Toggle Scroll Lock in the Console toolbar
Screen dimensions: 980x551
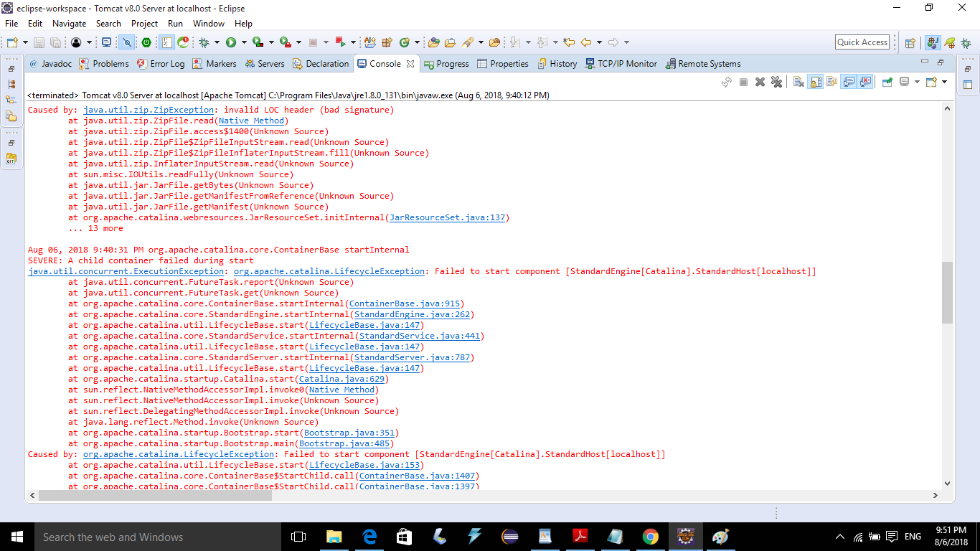point(816,81)
